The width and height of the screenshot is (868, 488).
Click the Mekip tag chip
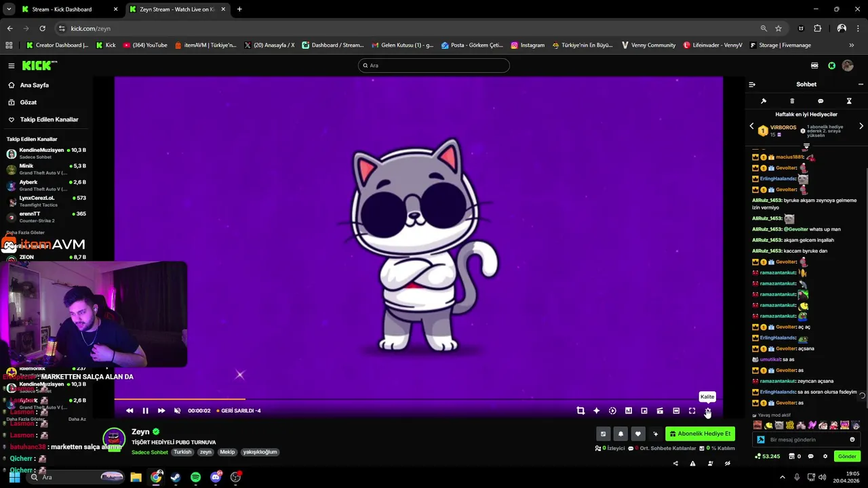(x=227, y=452)
